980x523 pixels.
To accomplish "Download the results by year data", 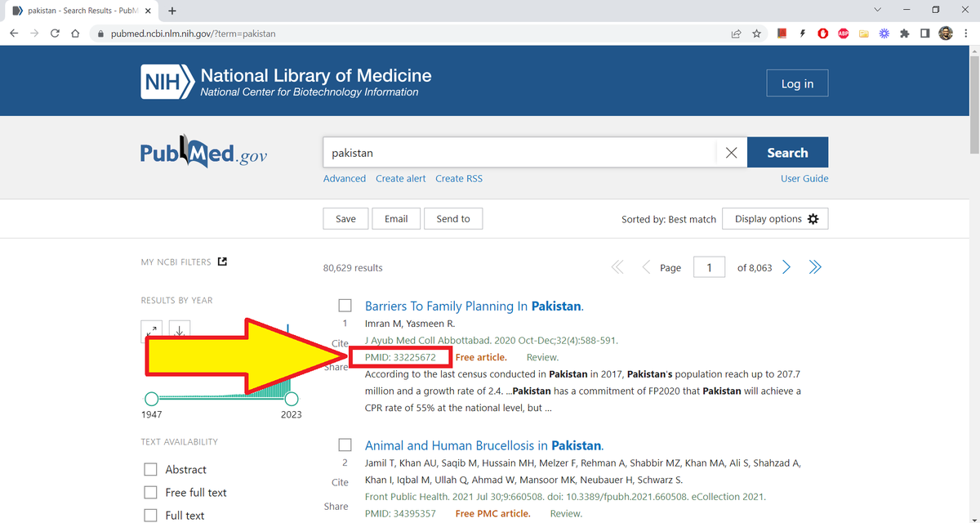I will click(179, 331).
